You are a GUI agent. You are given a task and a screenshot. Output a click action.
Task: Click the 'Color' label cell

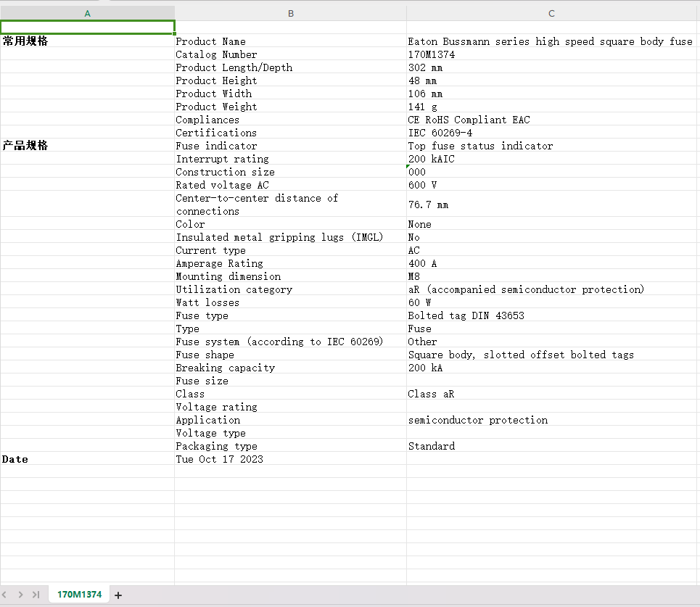[x=291, y=223]
